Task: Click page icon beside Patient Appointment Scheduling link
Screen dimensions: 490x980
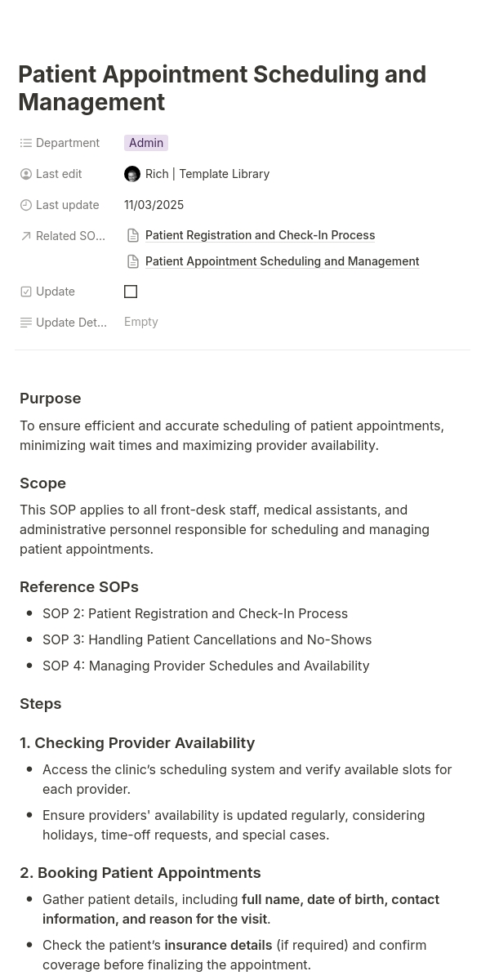Action: [x=133, y=261]
